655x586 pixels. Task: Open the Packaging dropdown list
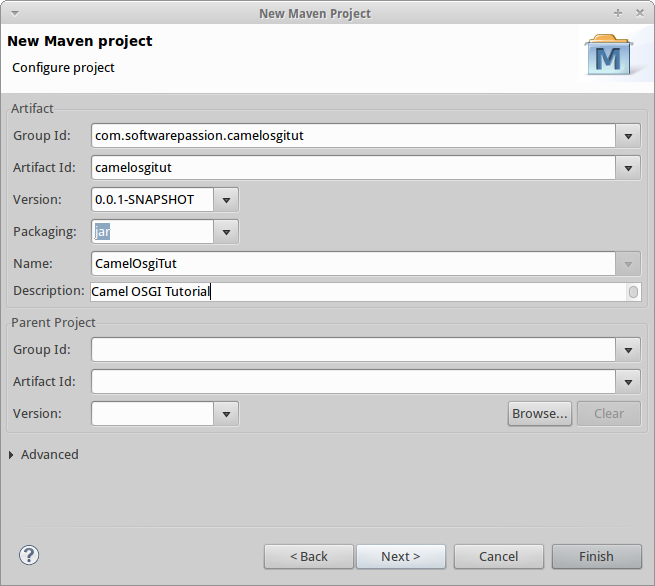[x=226, y=232]
